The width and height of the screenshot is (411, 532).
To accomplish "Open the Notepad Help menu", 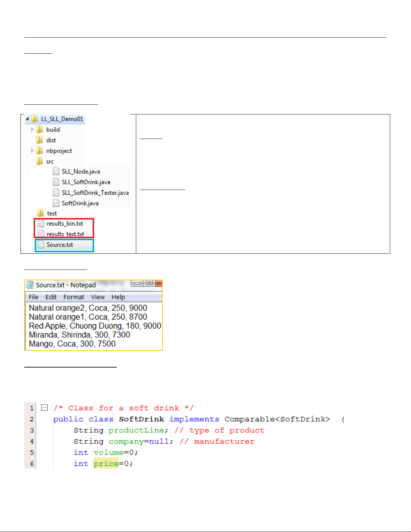I will 118,297.
